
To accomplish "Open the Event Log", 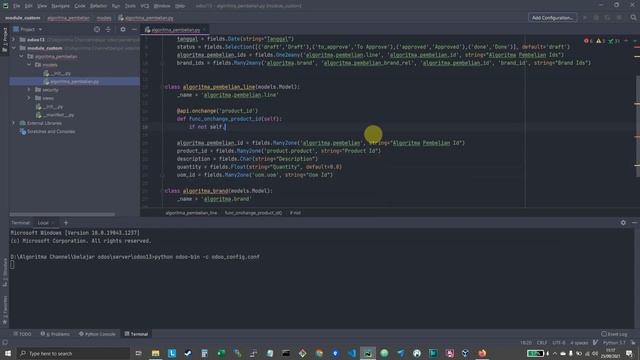I will point(614,334).
